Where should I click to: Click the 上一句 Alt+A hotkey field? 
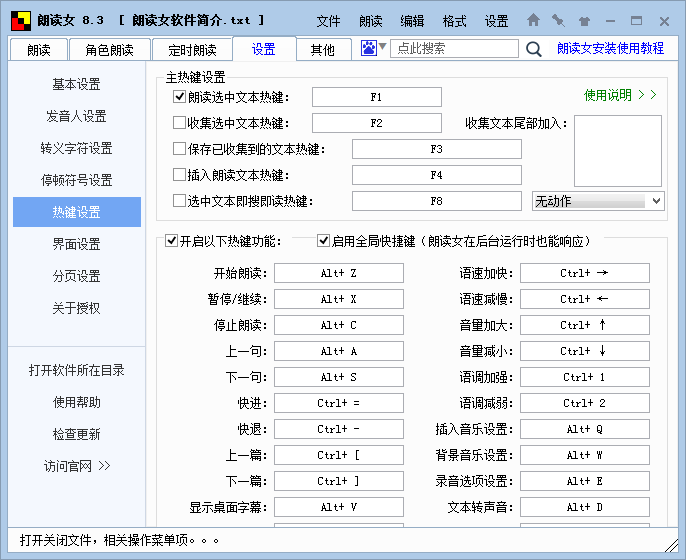[339, 351]
